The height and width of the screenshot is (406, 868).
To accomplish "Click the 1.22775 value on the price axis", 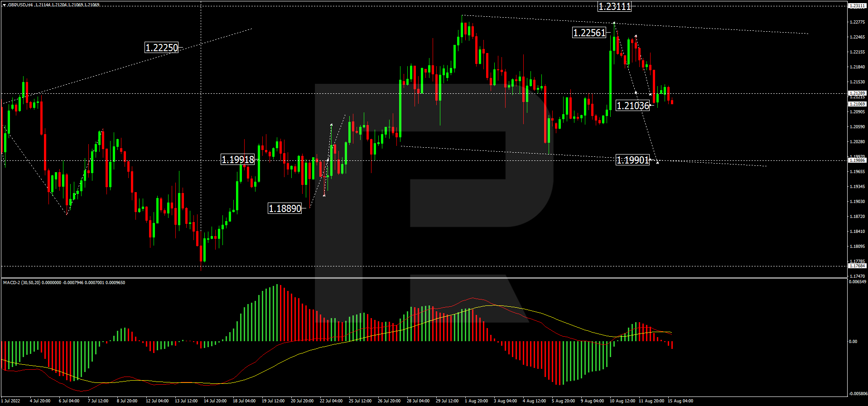I will click(x=858, y=22).
